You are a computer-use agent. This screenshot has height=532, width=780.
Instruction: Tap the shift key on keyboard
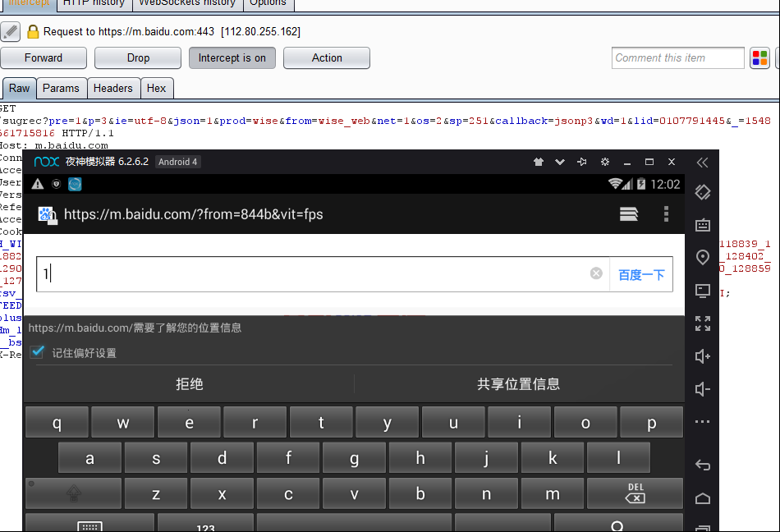(74, 493)
